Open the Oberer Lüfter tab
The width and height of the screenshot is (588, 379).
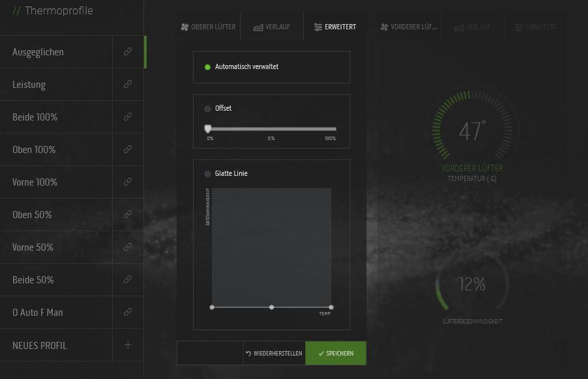pyautogui.click(x=208, y=27)
